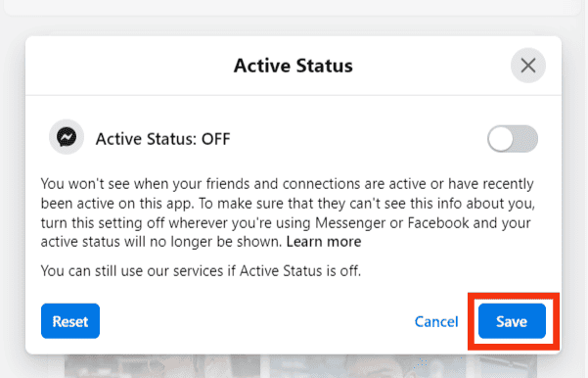Click the dimmed photo thumbnail below Save
The width and height of the screenshot is (588, 378).
tap(506, 366)
